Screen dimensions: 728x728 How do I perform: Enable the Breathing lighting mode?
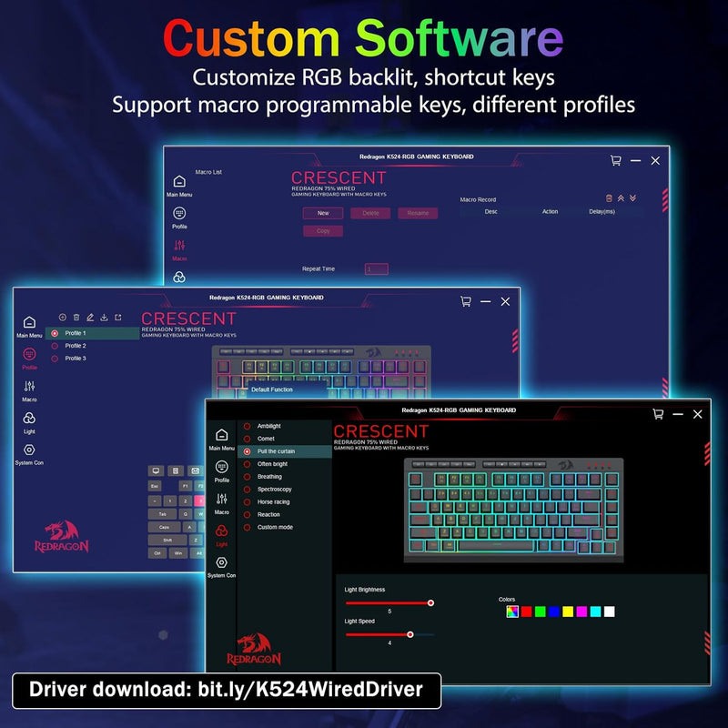click(x=271, y=477)
